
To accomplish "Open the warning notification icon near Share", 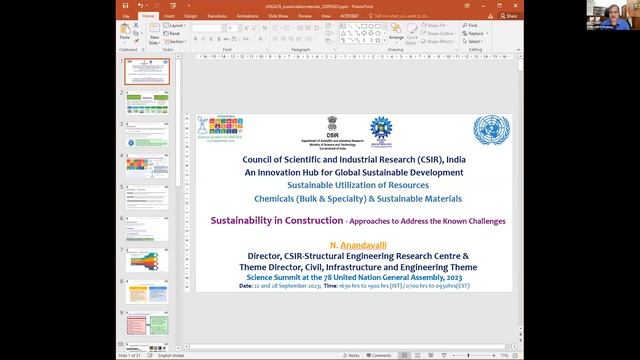I will [x=490, y=16].
